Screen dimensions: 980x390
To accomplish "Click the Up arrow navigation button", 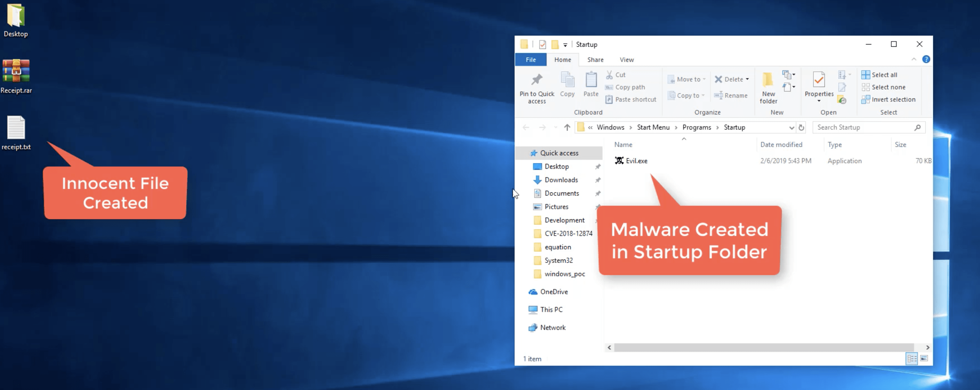I will pos(567,127).
